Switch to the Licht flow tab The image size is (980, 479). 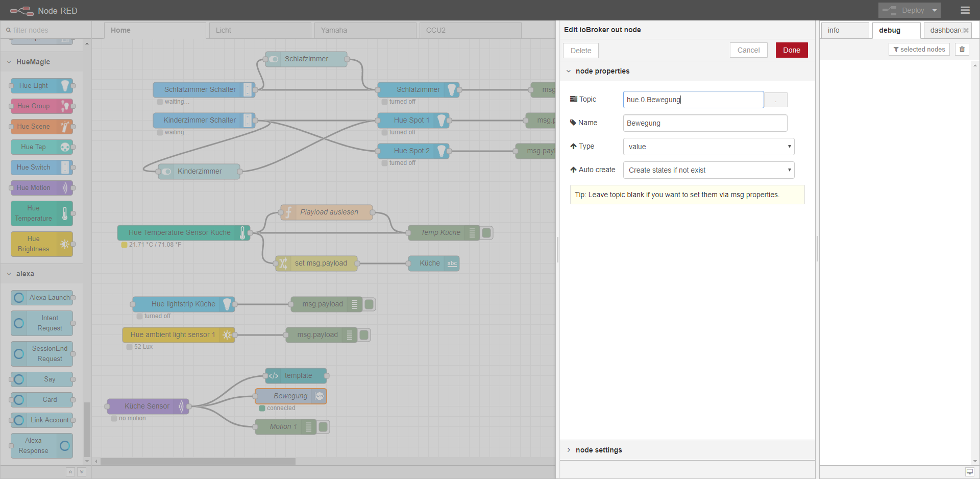pyautogui.click(x=260, y=30)
